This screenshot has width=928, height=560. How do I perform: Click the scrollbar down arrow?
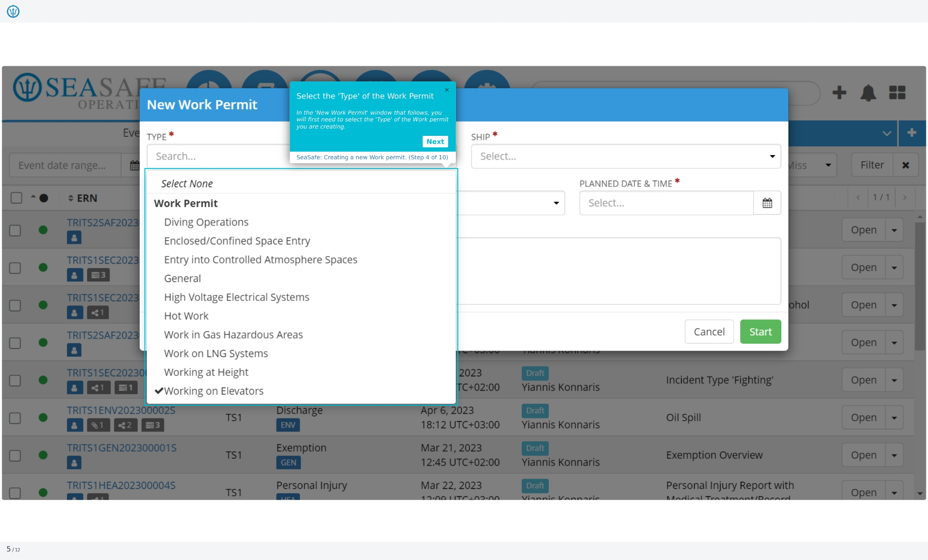[920, 494]
